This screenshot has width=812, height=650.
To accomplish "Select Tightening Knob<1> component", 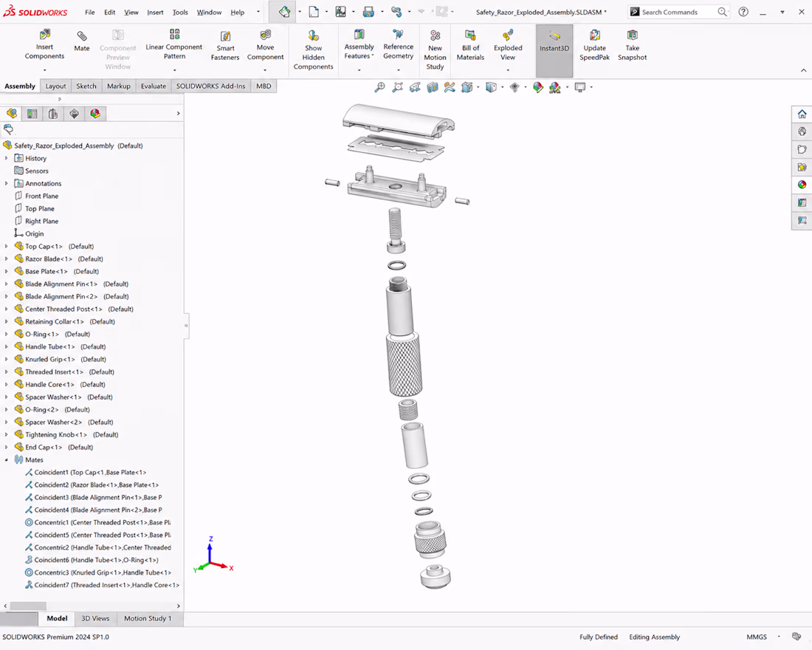I will click(x=66, y=434).
